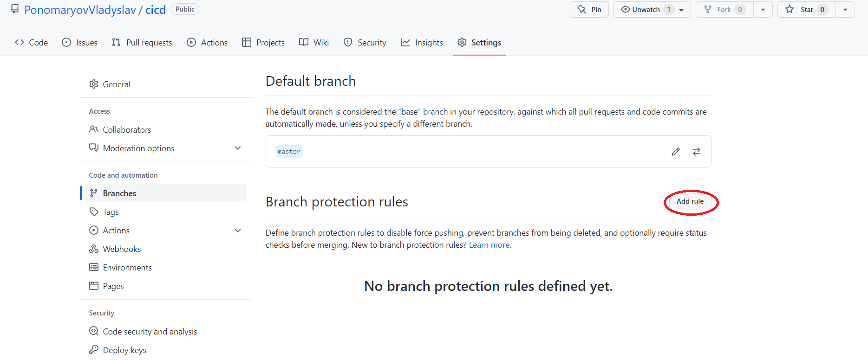Toggle Unwatch for repository notifications

click(x=646, y=10)
